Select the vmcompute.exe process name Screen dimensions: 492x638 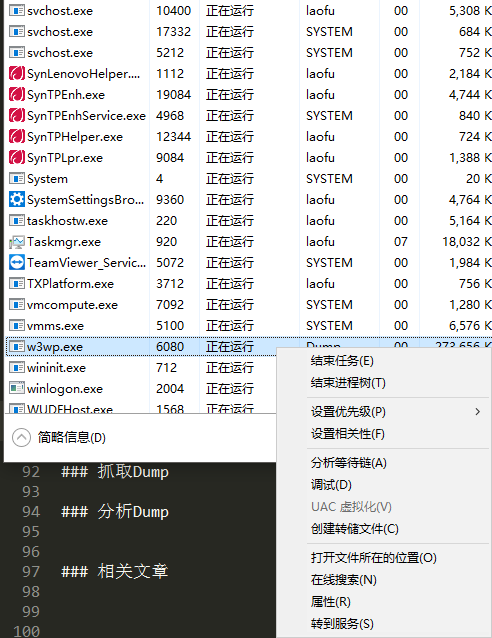tap(72, 305)
